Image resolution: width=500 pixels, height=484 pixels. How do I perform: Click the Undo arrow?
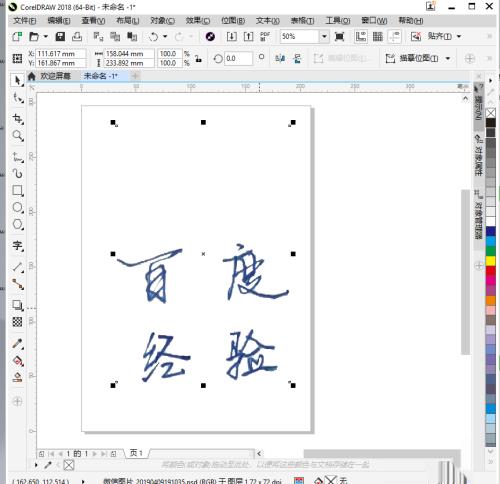click(153, 36)
